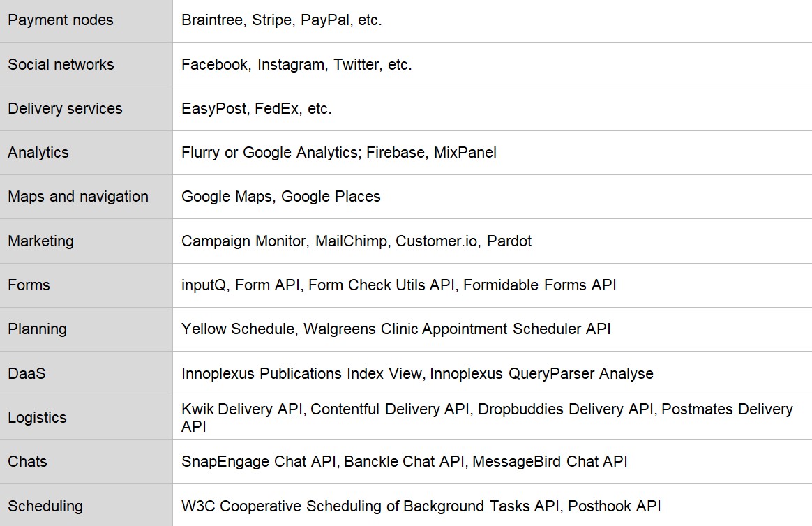Click the Forms row label

click(29, 285)
